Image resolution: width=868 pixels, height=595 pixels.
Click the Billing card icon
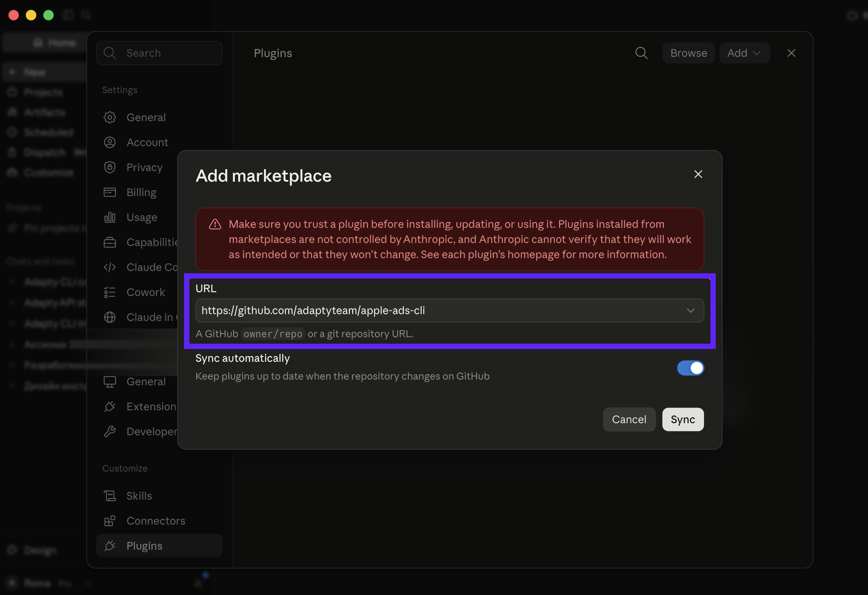pyautogui.click(x=110, y=192)
